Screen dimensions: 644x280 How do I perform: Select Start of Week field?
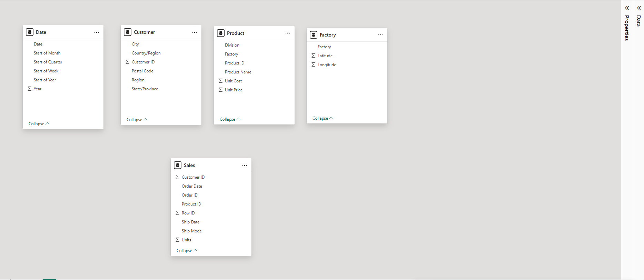click(x=63, y=71)
